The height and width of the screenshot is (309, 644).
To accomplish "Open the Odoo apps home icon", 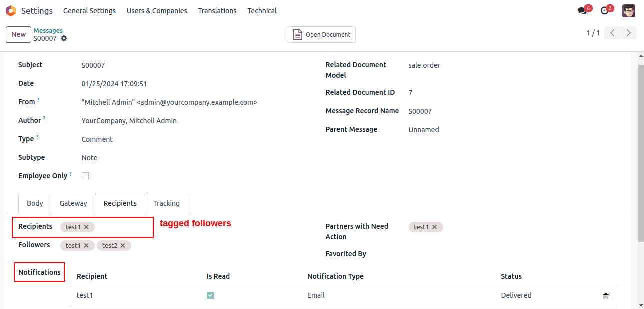I will (x=11, y=11).
